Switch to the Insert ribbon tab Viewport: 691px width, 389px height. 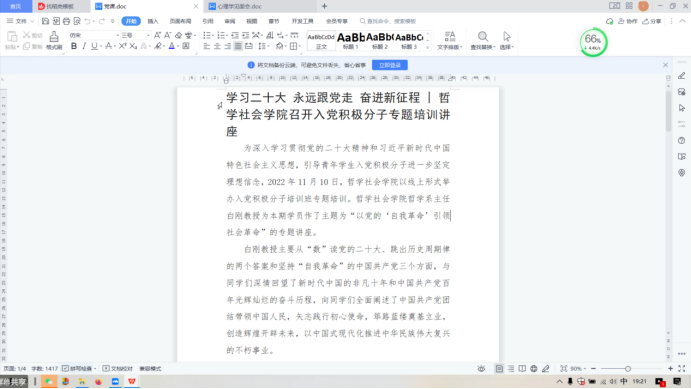(x=153, y=21)
